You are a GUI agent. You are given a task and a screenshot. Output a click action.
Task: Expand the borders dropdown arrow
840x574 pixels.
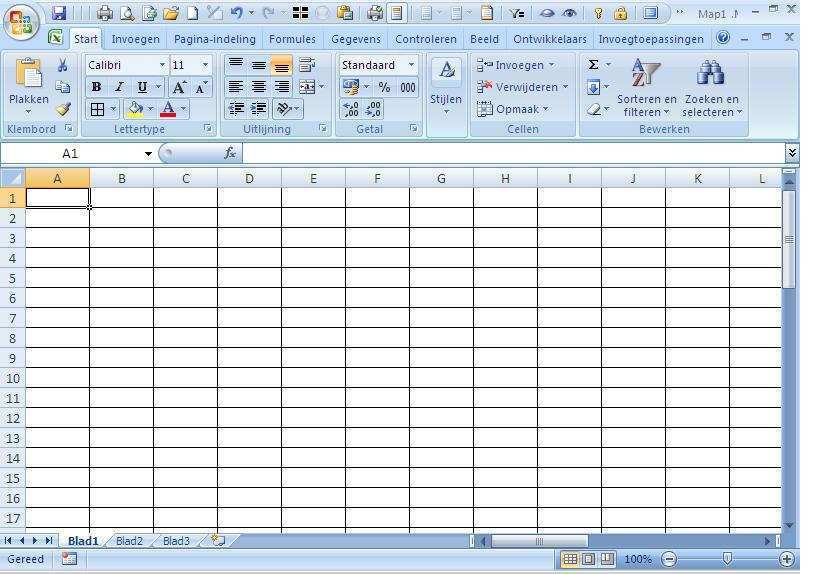(113, 109)
